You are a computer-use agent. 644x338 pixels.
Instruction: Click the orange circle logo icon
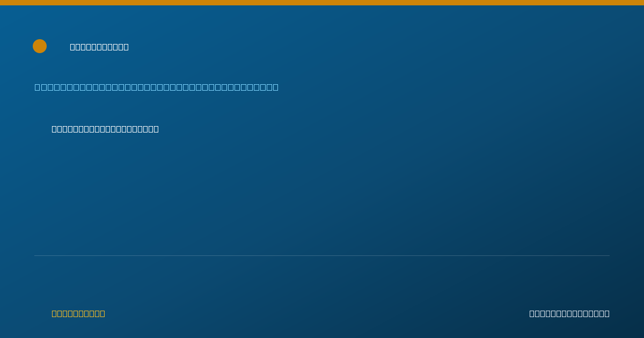click(40, 46)
